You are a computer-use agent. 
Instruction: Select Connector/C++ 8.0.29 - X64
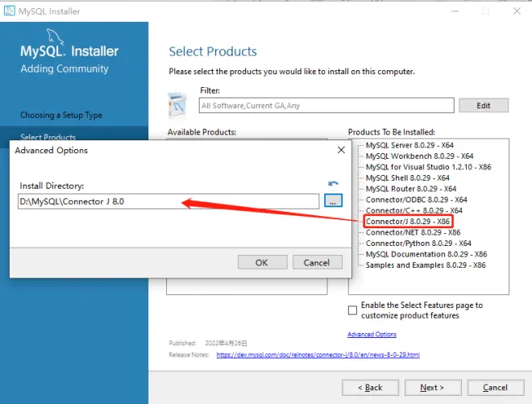click(414, 210)
